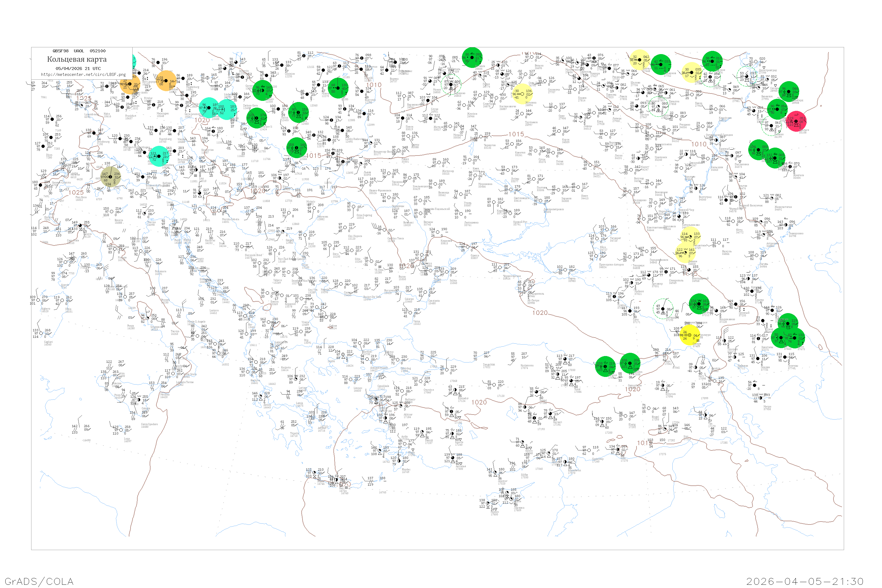The height and width of the screenshot is (588, 882).
Task: Click the QBSF98 UAOL 052100 header code
Action: (79, 51)
